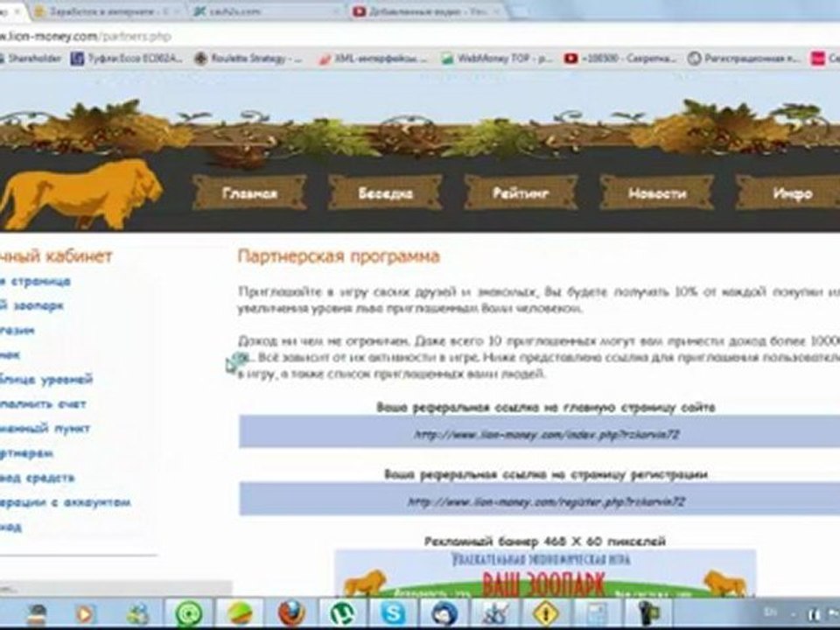840x630 pixels.
Task: Click the address bar with lion-money.com URL
Action: point(420,37)
